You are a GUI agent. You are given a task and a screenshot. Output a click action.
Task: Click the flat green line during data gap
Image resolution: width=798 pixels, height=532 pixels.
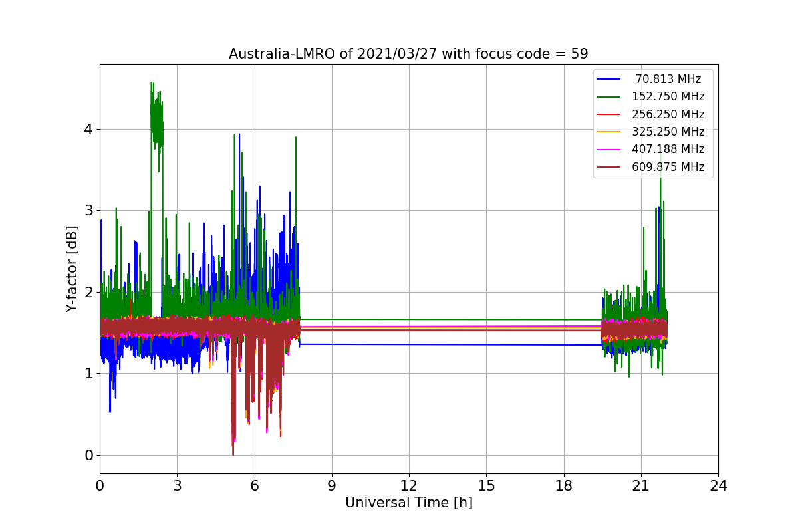point(451,319)
